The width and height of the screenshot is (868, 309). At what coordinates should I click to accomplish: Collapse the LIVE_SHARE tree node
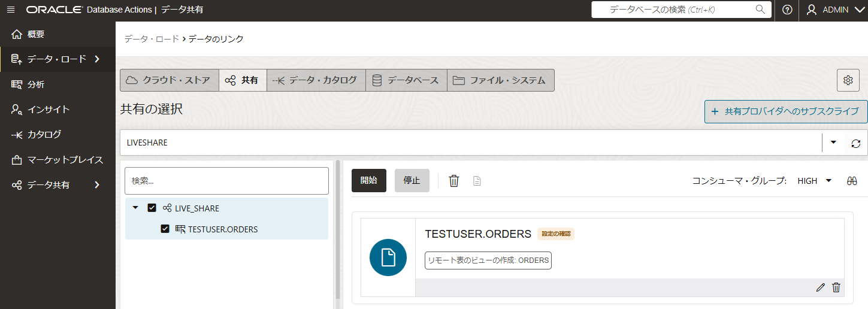pos(135,208)
